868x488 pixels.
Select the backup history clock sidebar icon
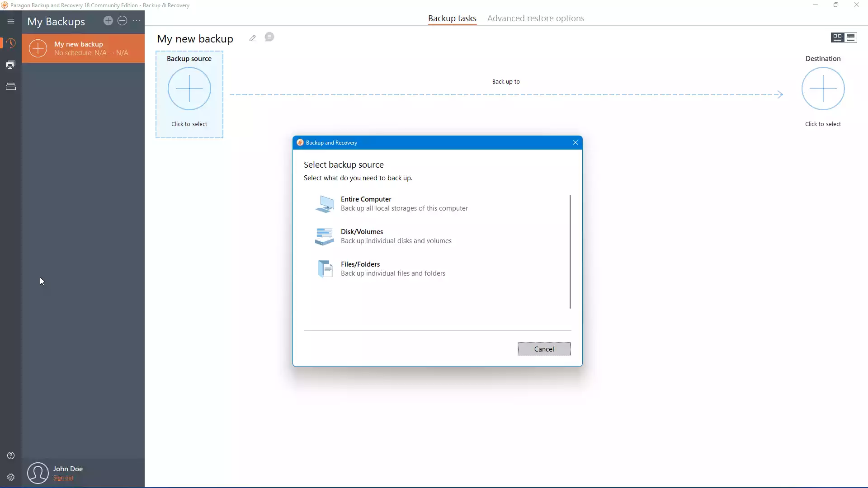click(10, 43)
